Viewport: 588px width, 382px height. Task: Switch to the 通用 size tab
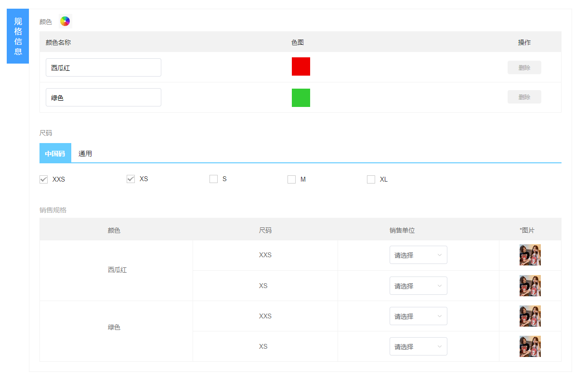pos(85,154)
